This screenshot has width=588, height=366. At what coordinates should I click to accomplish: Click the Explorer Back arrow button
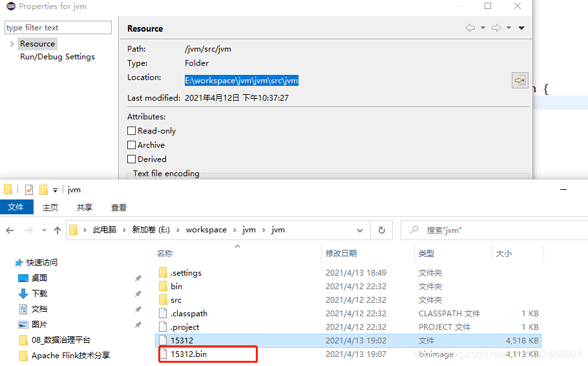pos(10,230)
